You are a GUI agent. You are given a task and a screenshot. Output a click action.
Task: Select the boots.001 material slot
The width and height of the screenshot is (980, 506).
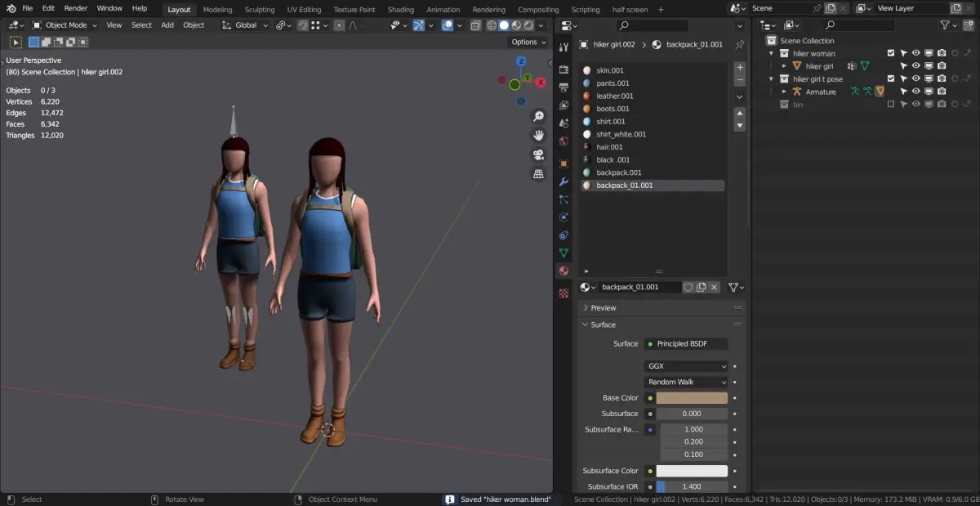653,109
